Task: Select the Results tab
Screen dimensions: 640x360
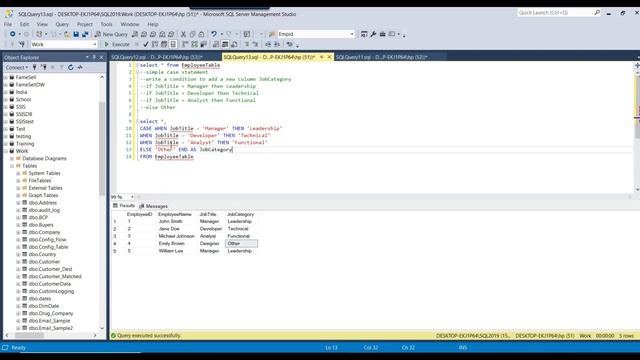Action: coord(124,206)
